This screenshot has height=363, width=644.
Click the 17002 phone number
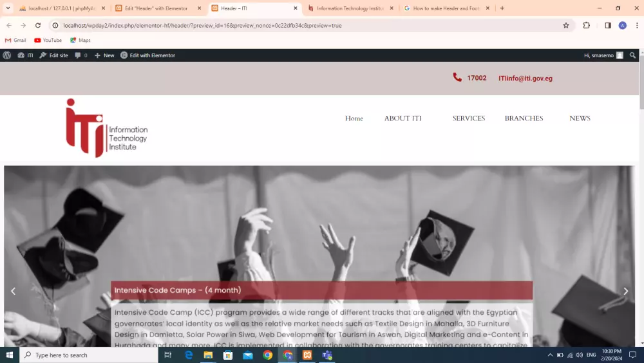(x=477, y=78)
